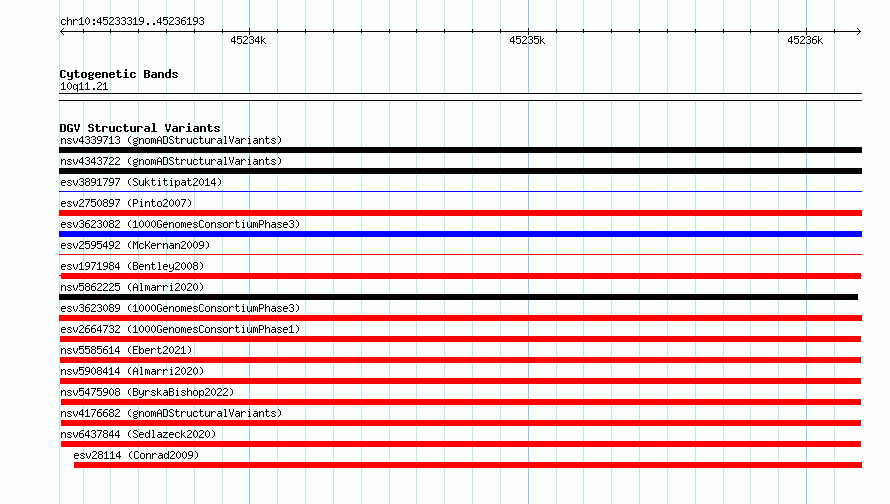Click the 45235k ruler tick label
This screenshot has width=890, height=504.
point(527,40)
